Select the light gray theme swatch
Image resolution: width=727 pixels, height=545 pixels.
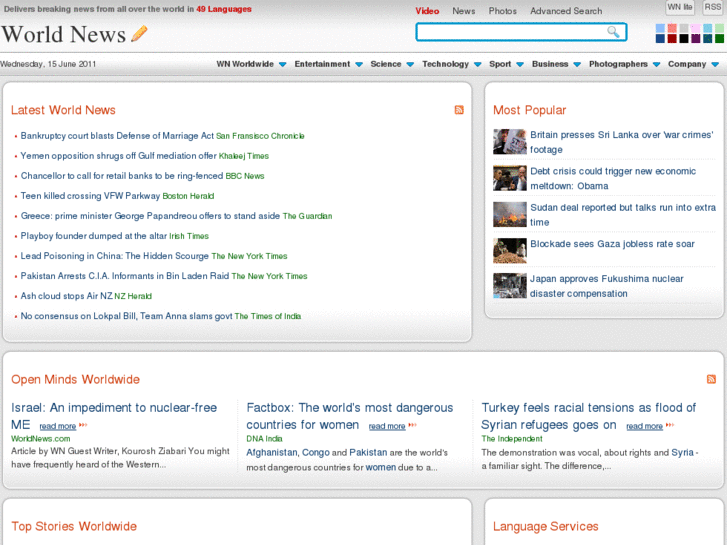[683, 28]
